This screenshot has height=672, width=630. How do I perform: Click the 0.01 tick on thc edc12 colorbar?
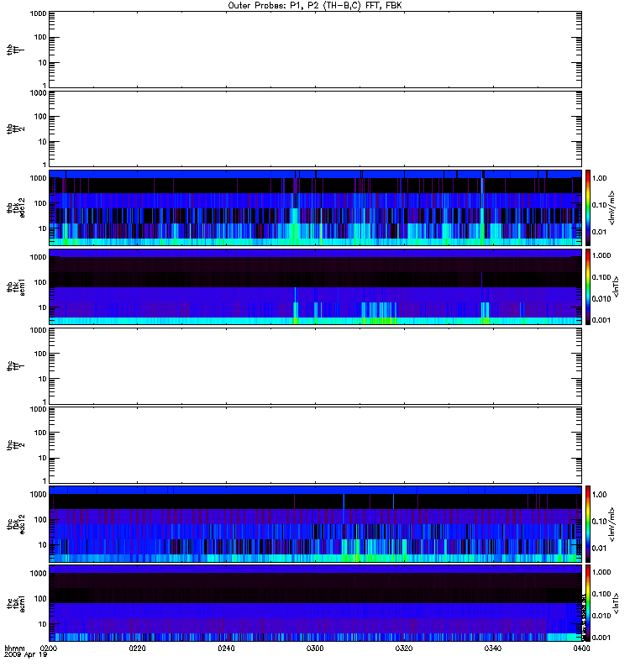point(599,549)
